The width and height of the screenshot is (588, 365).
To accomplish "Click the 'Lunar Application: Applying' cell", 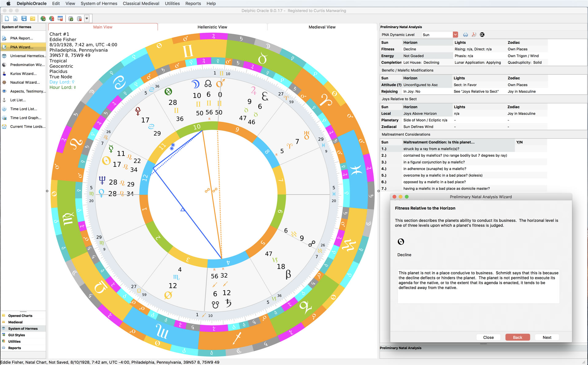I will (478, 63).
